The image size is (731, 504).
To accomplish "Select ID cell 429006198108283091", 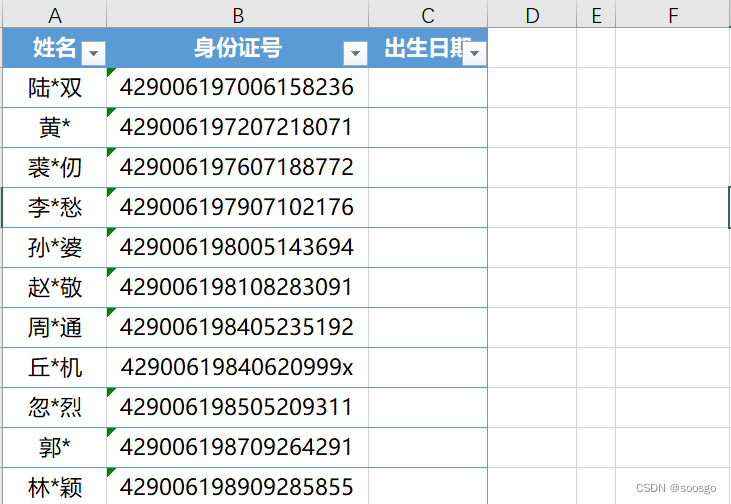I will pos(238,288).
